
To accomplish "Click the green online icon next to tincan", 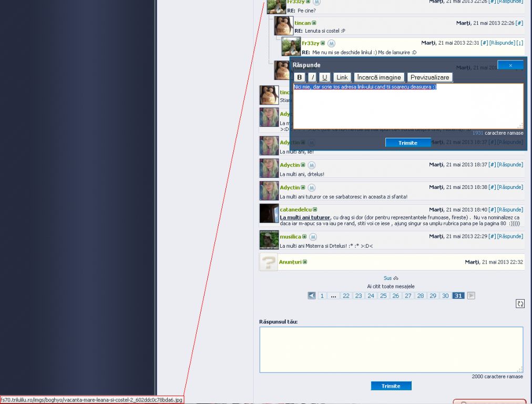I will point(314,23).
